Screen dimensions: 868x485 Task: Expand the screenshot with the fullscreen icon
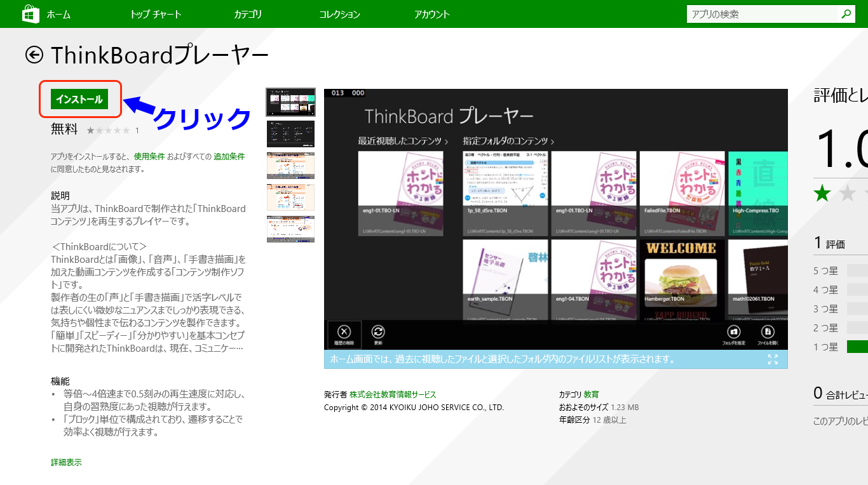pyautogui.click(x=773, y=359)
